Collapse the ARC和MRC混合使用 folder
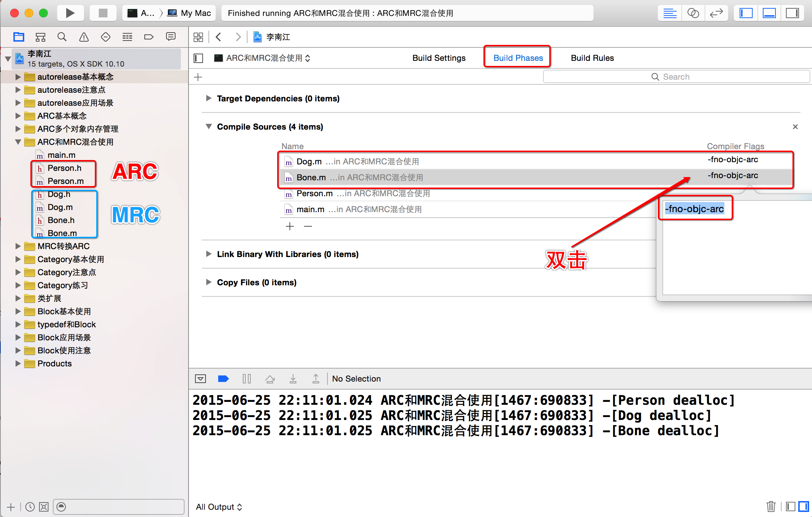Viewport: 812px width, 517px height. 18,142
